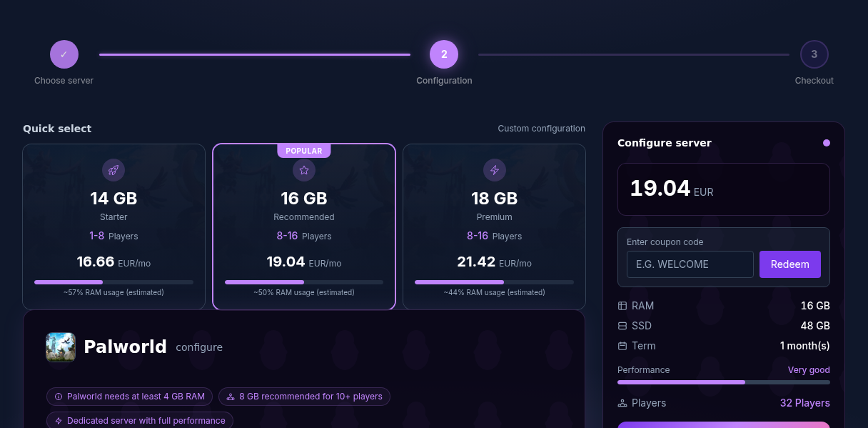Click the '16.66 EUR/mo' Starter price
Screen dimensions: 868x428
click(113, 262)
